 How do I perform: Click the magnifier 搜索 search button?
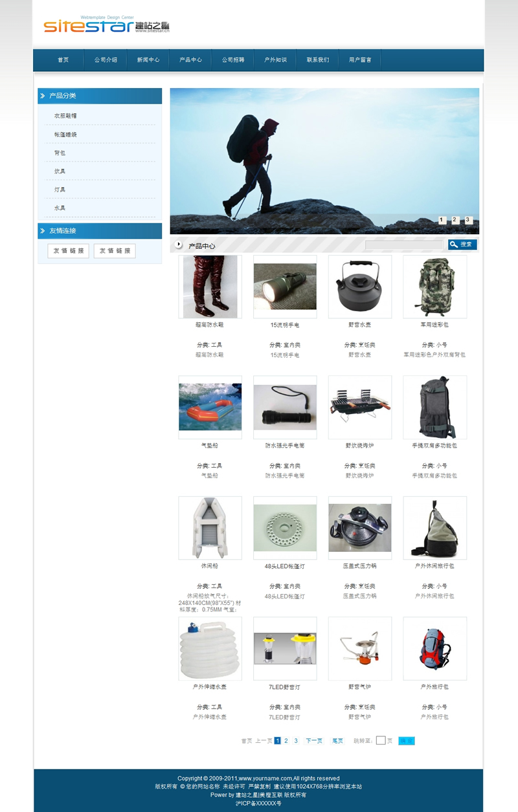(462, 245)
